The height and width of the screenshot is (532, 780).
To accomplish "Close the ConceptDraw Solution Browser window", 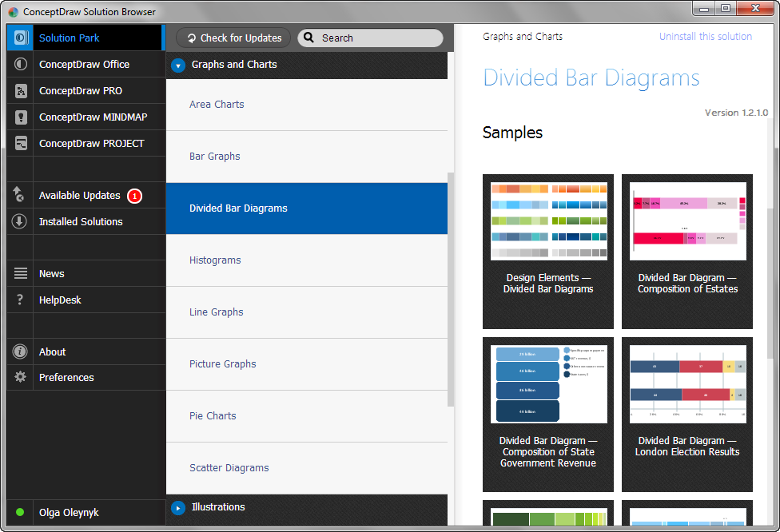I will pos(755,9).
